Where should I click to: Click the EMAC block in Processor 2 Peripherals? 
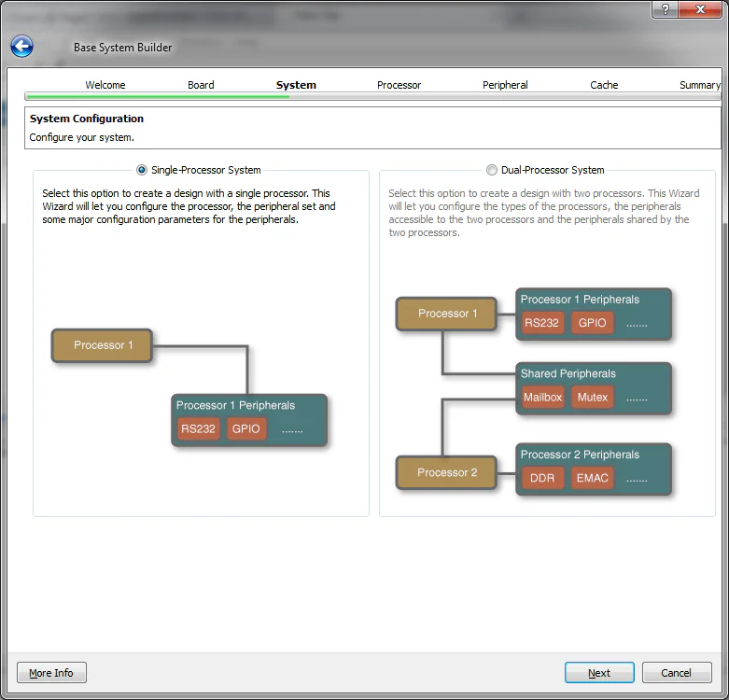pyautogui.click(x=592, y=478)
